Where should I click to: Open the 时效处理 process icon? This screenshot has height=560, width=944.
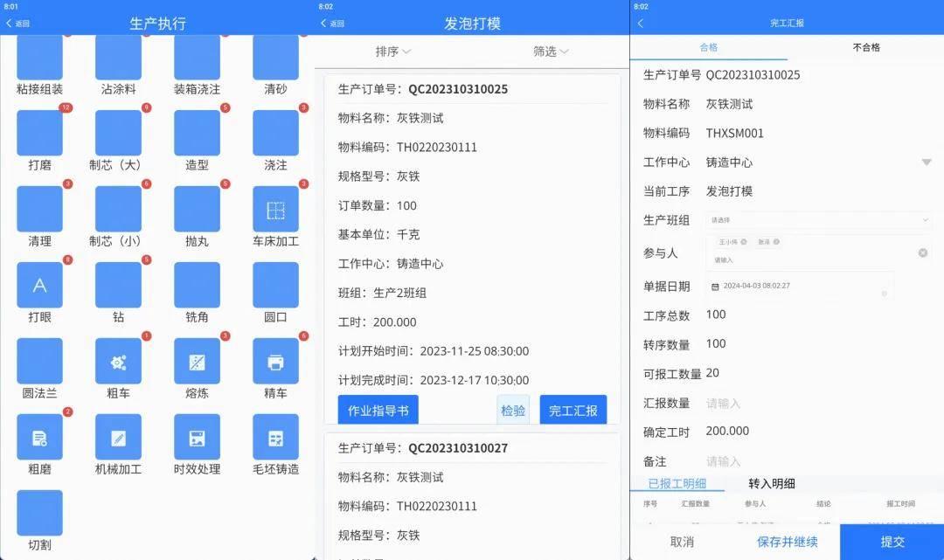pyautogui.click(x=197, y=438)
